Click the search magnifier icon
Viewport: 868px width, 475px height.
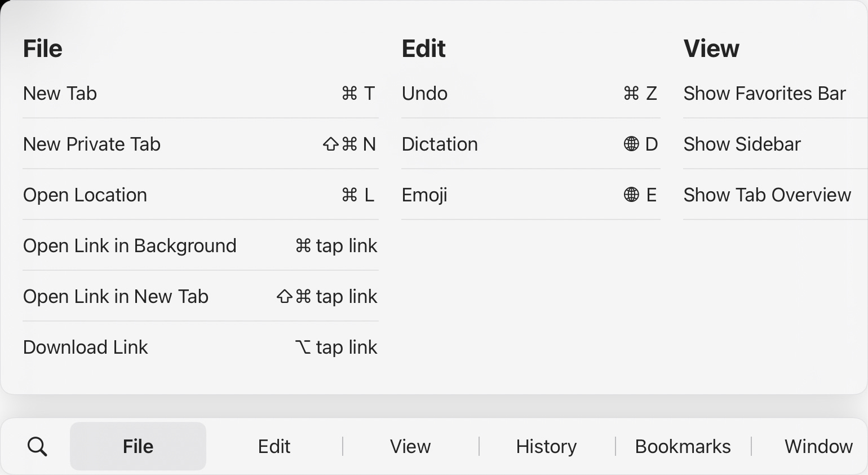(x=37, y=446)
